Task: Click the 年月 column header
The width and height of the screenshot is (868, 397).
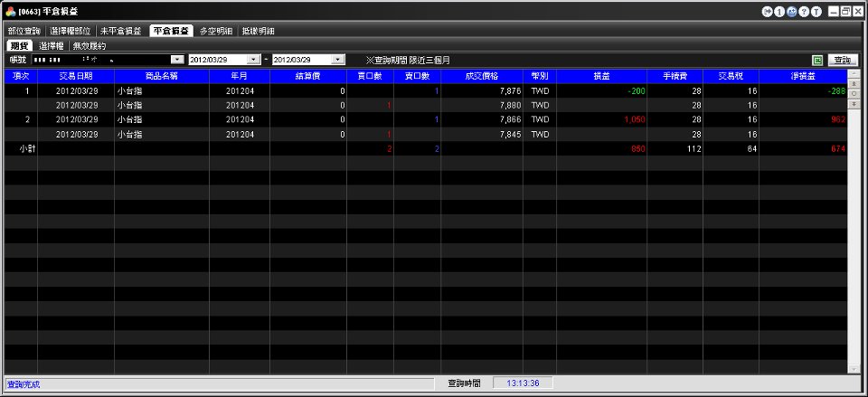Action: [x=239, y=76]
